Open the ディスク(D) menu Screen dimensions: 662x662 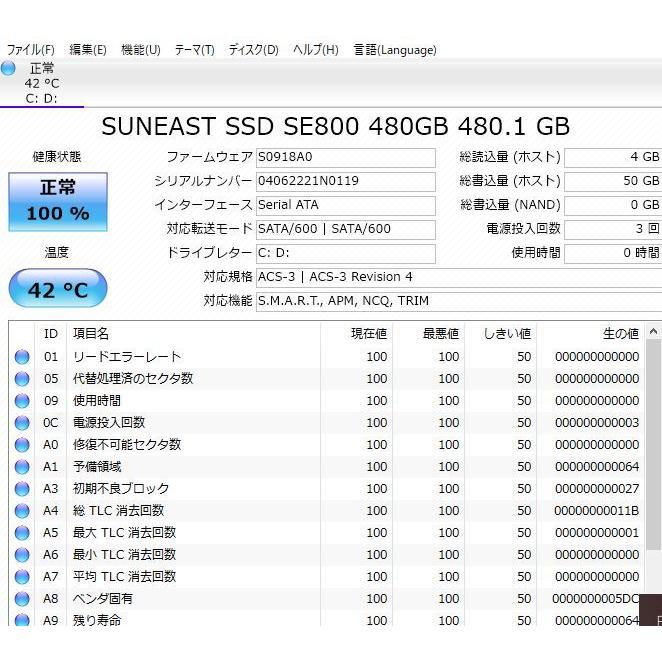tap(253, 50)
